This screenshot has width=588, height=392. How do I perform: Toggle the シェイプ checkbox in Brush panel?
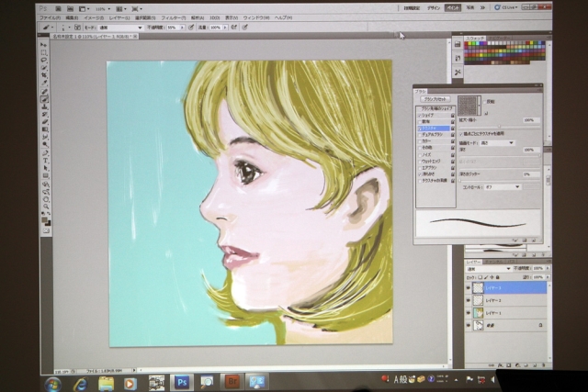tap(420, 116)
